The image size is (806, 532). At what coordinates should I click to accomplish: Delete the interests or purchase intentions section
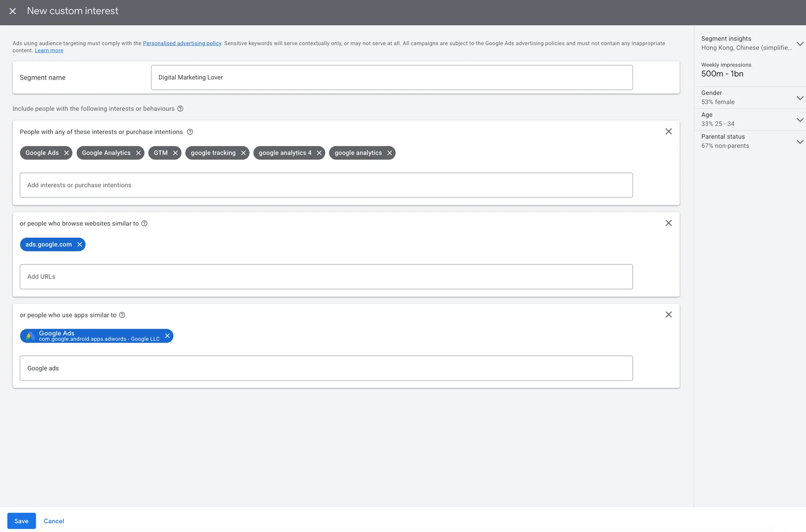(x=668, y=131)
